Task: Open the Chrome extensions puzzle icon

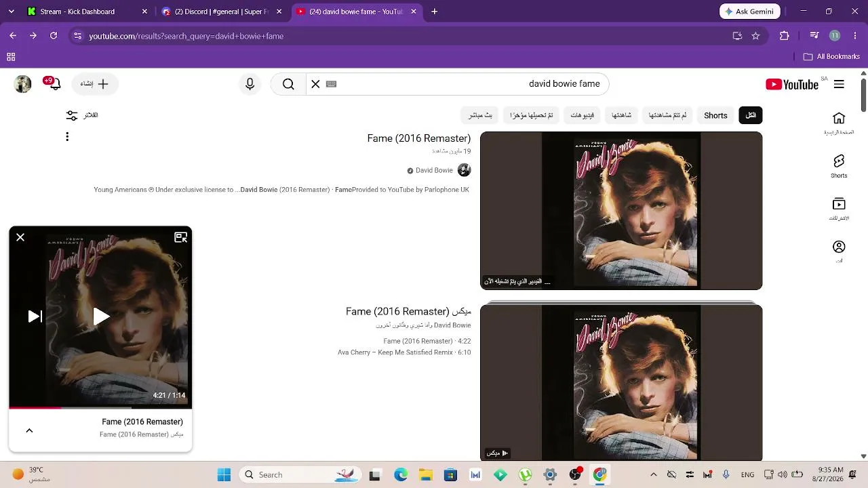Action: (x=785, y=36)
